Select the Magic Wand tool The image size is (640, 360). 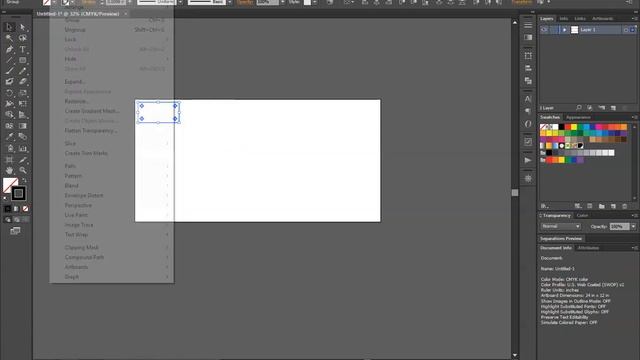tap(9, 38)
